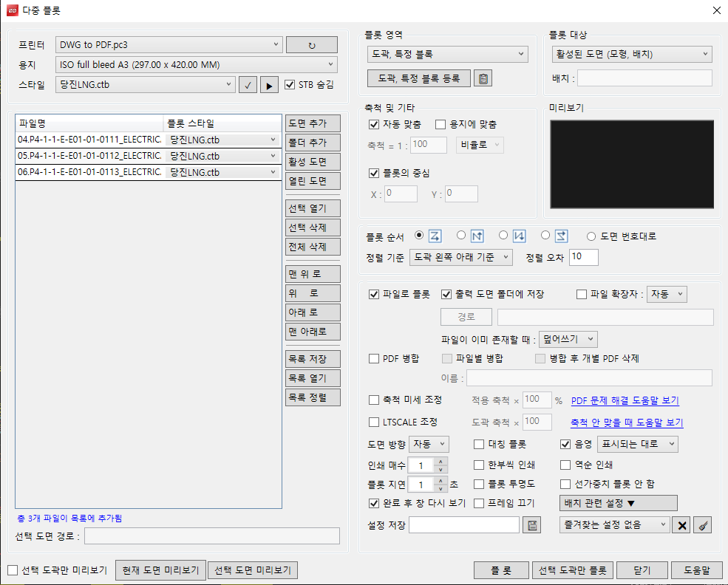Viewport: 728px width, 585px height.
Task: Toggle the STB 숨김 checkbox
Action: 290,84
